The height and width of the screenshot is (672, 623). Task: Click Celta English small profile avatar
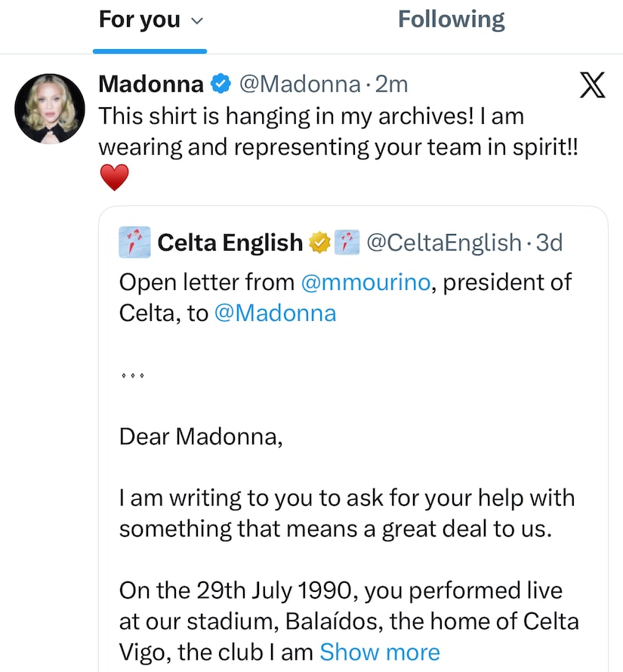click(134, 242)
